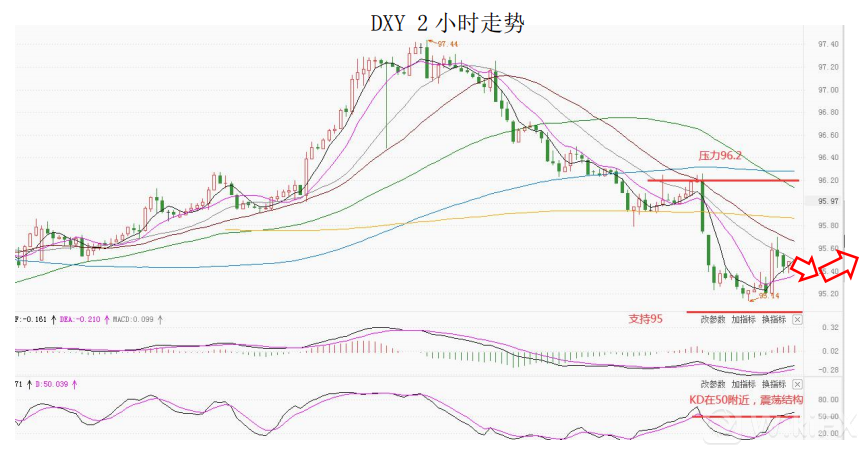Click the 95.14 low price label
868x460 pixels.
point(768,296)
